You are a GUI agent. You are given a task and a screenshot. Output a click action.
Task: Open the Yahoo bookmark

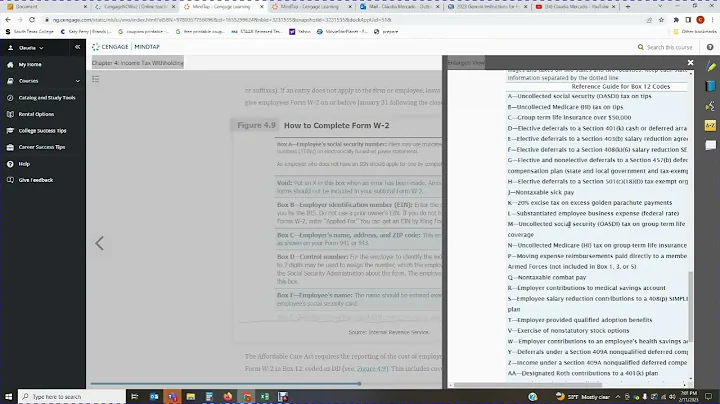click(300, 32)
